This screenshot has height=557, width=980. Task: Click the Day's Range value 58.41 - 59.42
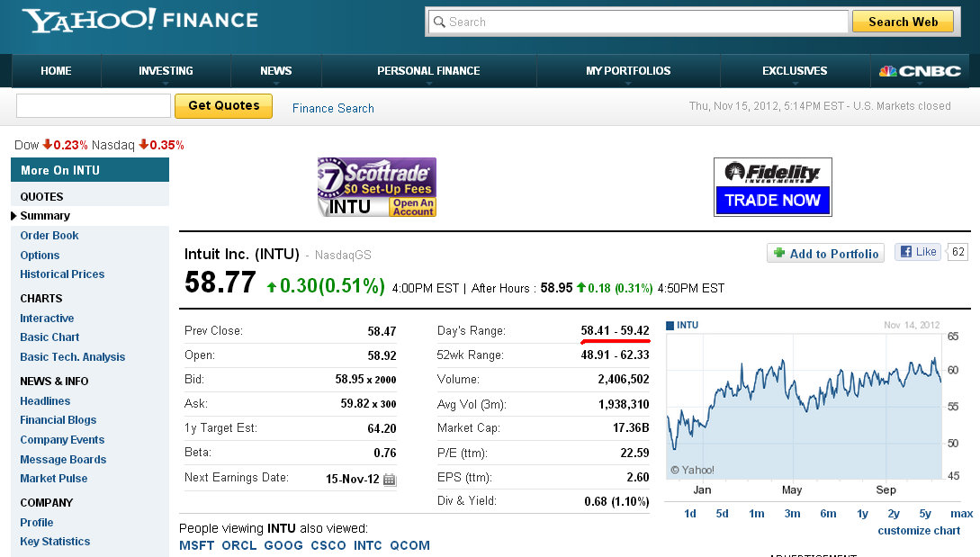pyautogui.click(x=615, y=331)
